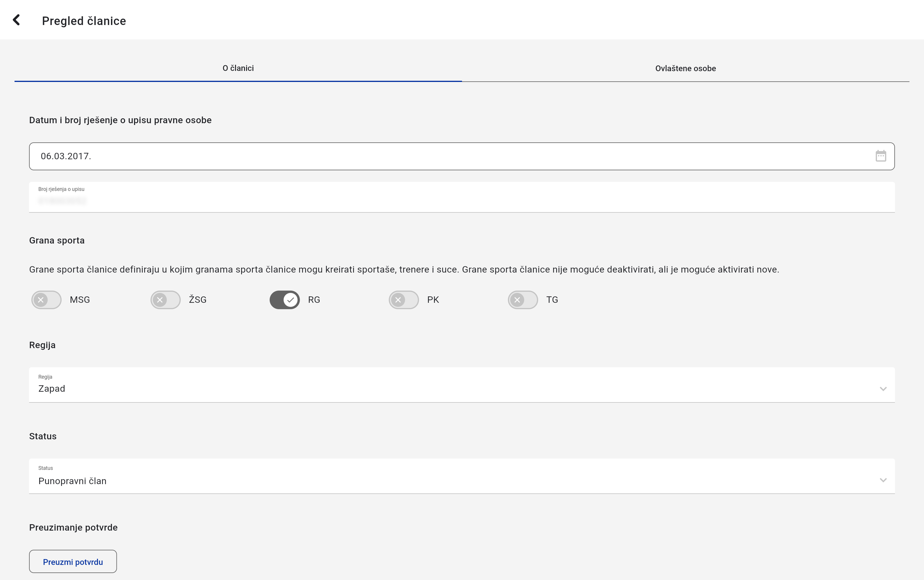This screenshot has width=924, height=580.
Task: Open the calendar date picker icon
Action: click(x=881, y=156)
